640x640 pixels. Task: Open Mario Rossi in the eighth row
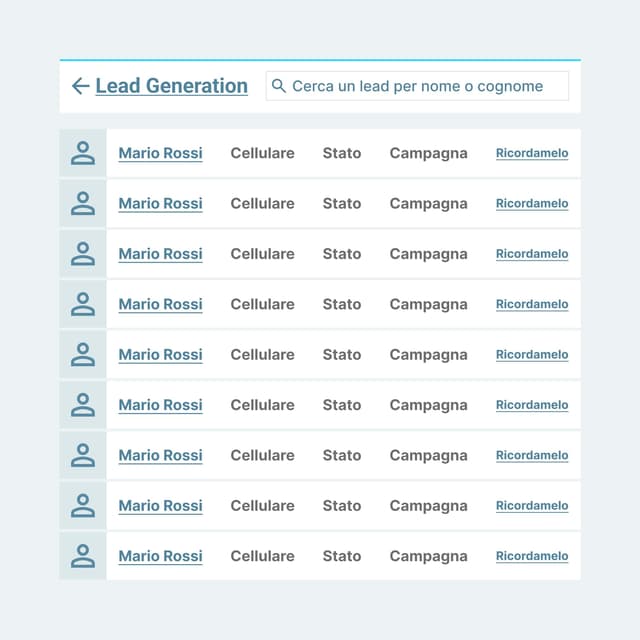click(160, 505)
